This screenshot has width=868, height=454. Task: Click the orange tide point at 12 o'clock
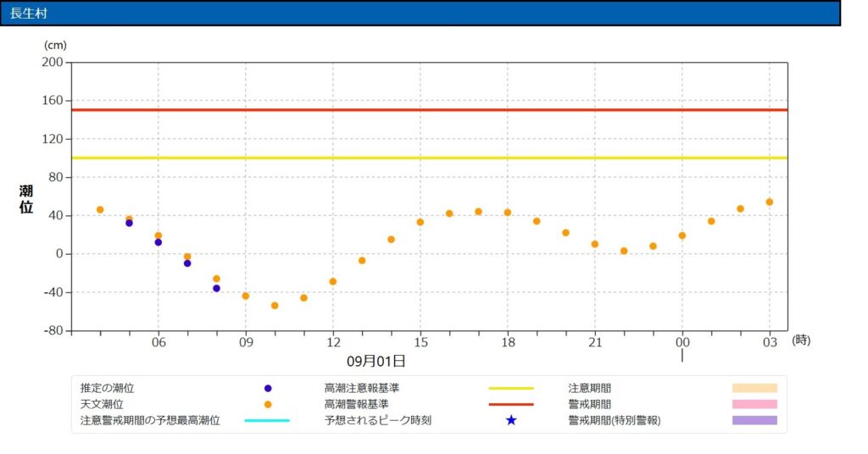click(x=332, y=281)
